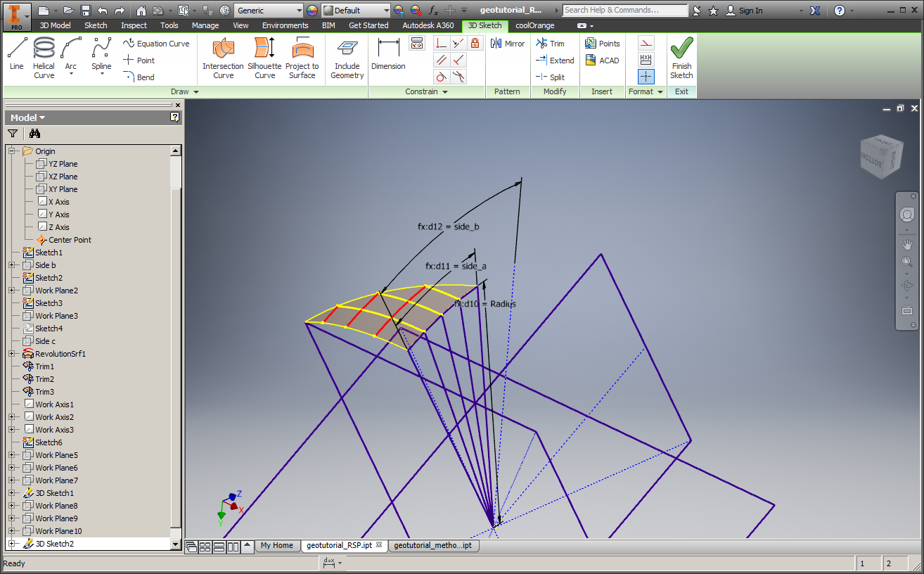Open the Environments ribbon tab
This screenshot has height=574, width=924.
285,25
